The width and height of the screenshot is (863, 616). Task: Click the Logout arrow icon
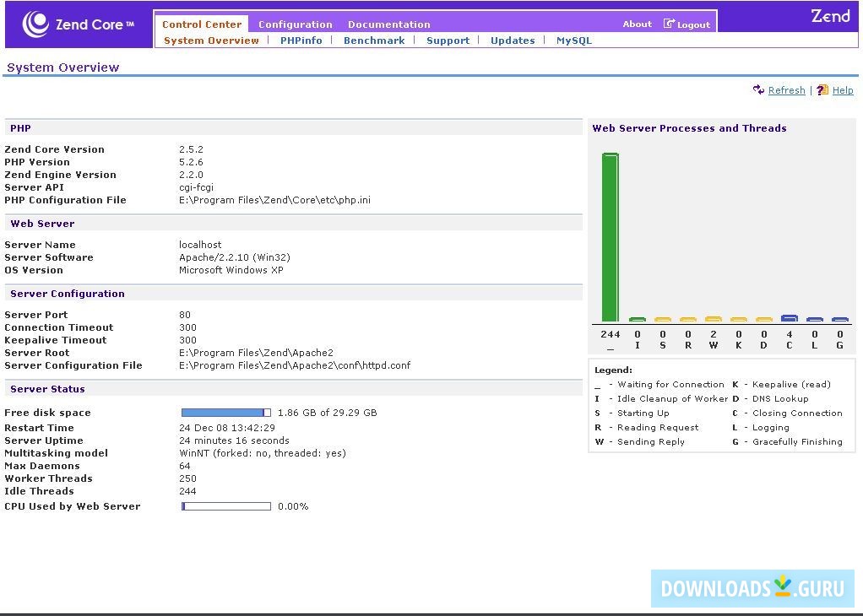(669, 24)
